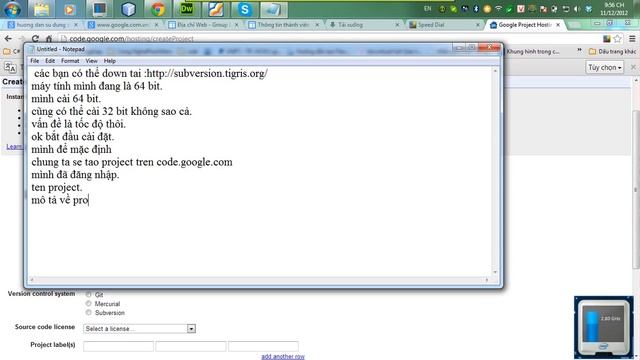Click the first Project label field
The height and width of the screenshot is (360, 640).
[118, 346]
